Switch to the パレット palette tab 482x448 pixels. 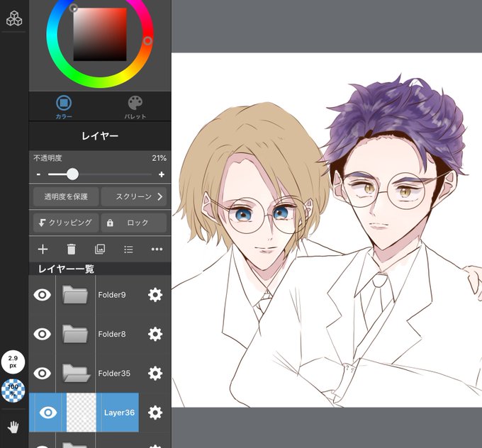(x=135, y=107)
